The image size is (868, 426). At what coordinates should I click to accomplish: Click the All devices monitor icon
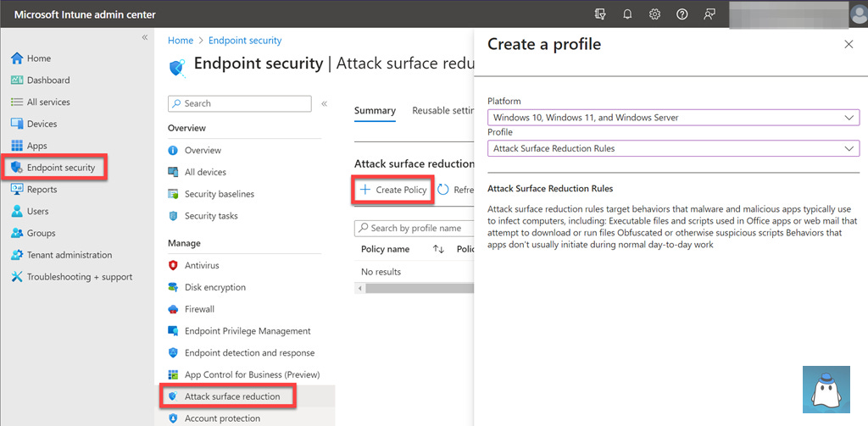point(173,172)
